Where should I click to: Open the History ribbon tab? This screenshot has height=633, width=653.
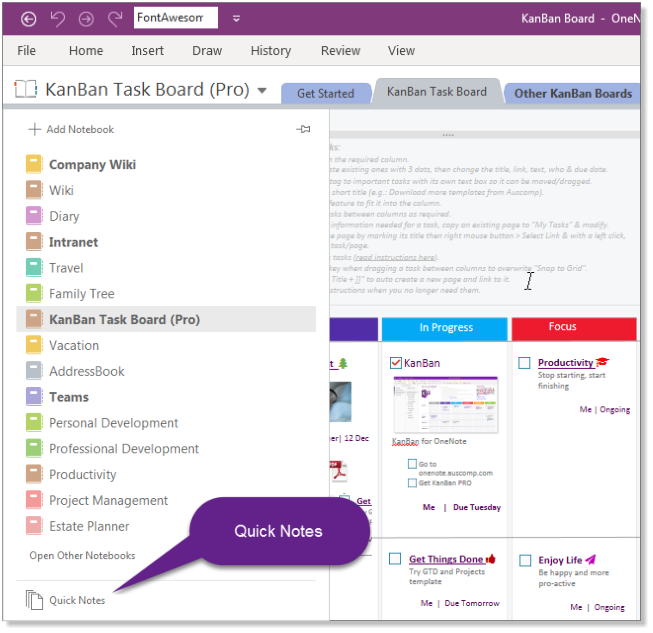point(271,50)
